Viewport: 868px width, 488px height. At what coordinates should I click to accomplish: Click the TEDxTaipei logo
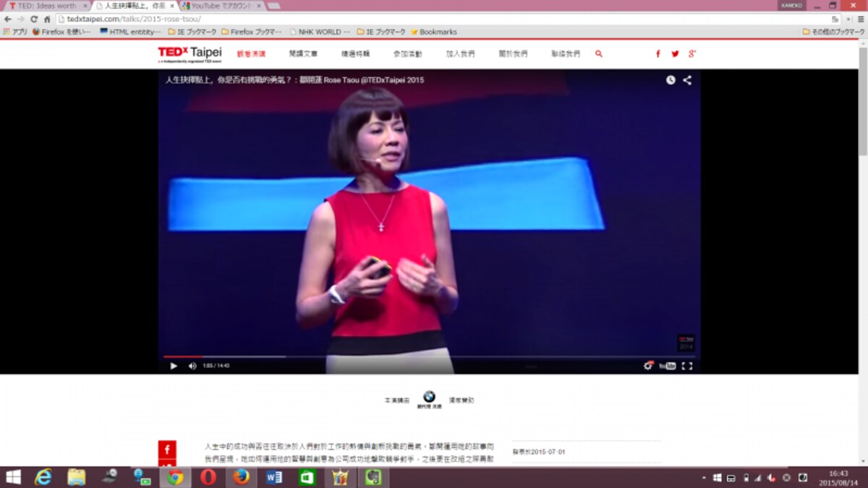pos(190,54)
